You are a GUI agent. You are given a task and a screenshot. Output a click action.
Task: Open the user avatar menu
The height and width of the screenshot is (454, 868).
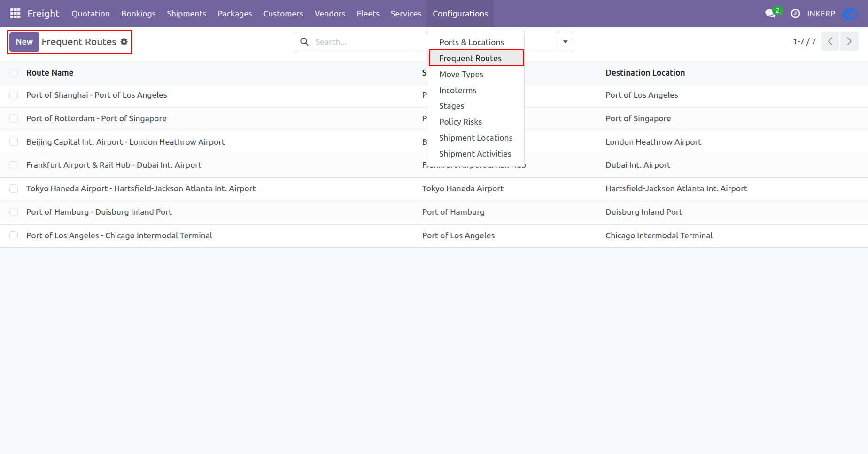pyautogui.click(x=850, y=14)
